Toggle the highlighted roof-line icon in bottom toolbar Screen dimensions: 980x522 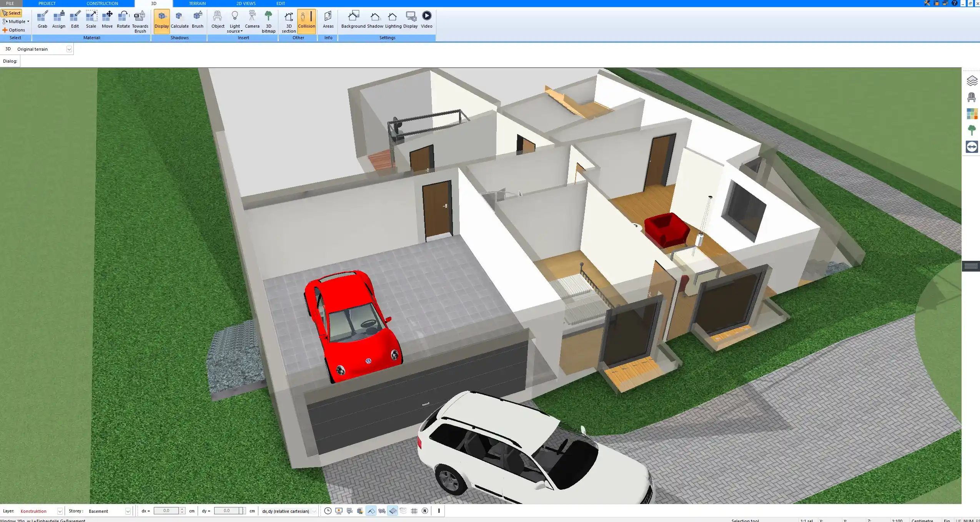click(x=371, y=511)
